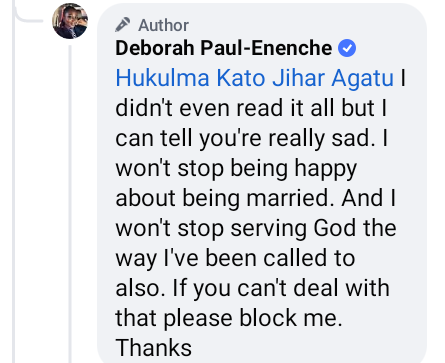Click the word "Thanks" ending the comment
The height and width of the screenshot is (363, 445).
(154, 348)
